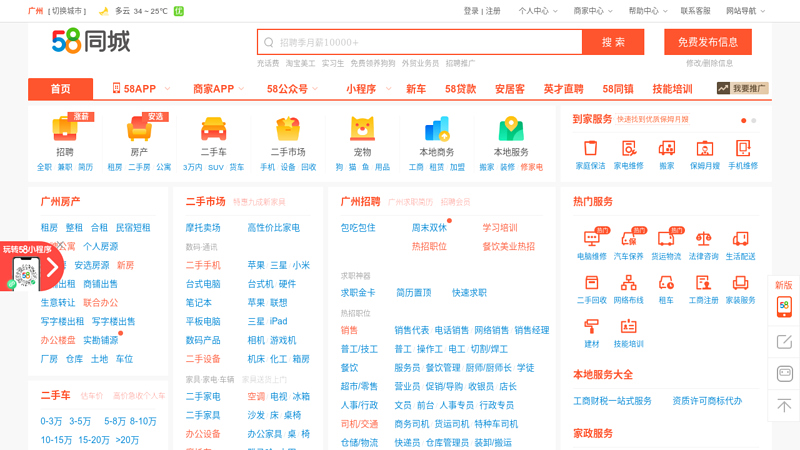Screen dimensions: 800x450
Task: Select the 家电维修 service icon
Action: (x=629, y=148)
